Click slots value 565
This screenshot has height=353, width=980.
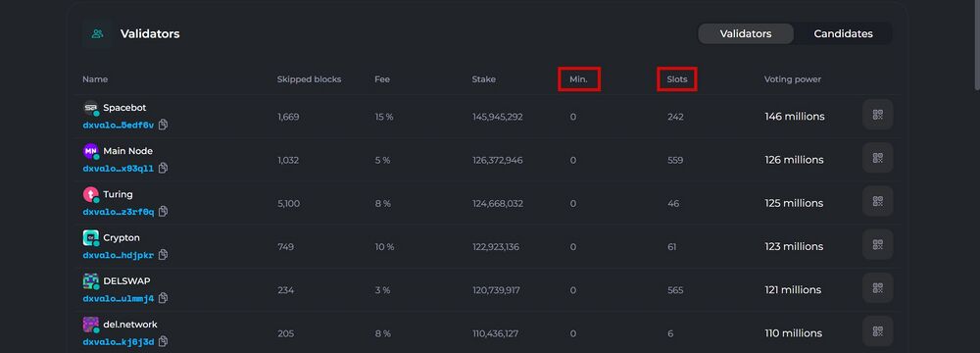675,290
